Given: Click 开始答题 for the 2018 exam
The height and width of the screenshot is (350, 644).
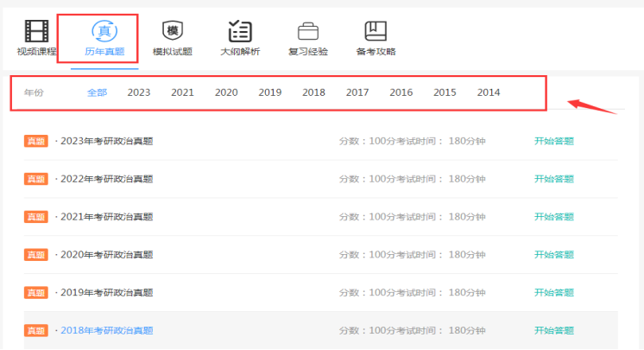Looking at the screenshot, I should [x=554, y=331].
